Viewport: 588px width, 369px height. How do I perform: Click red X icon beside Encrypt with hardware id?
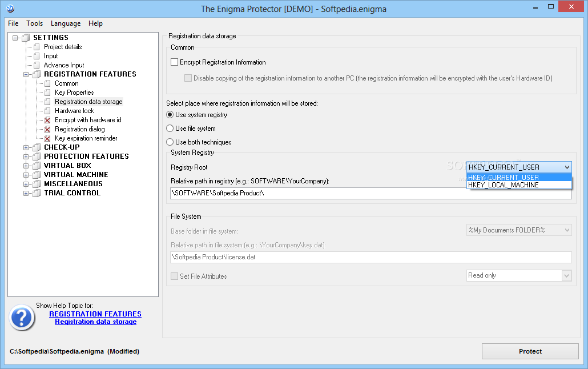(x=47, y=120)
